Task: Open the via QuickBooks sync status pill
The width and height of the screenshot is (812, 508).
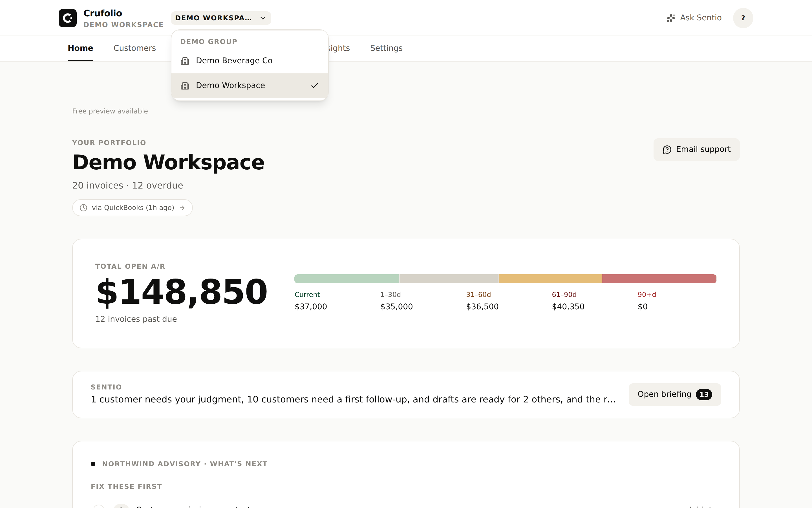Action: point(132,208)
